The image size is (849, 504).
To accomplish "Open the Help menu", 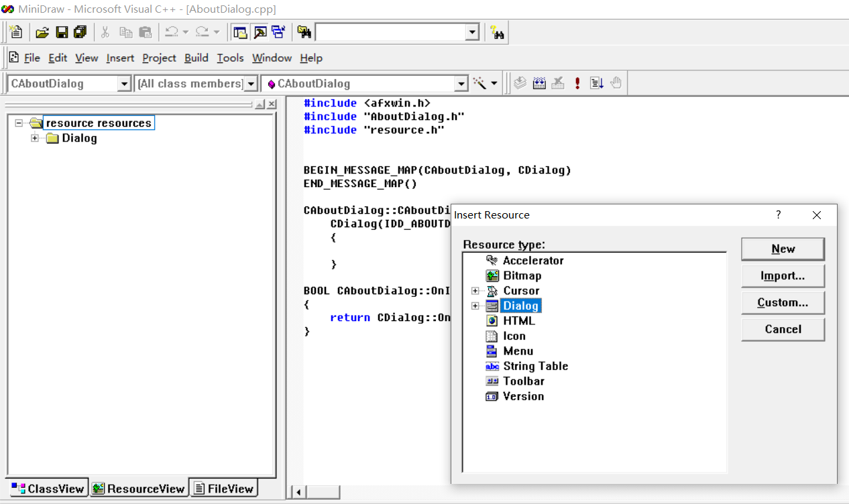I will 311,58.
